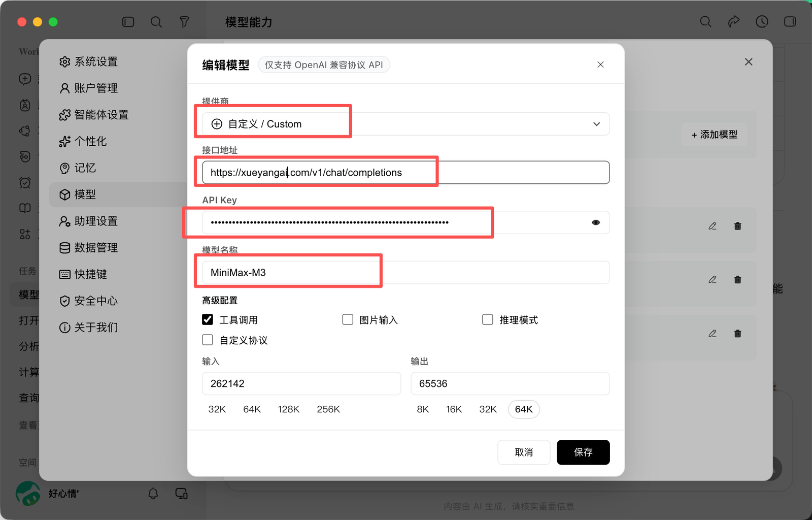This screenshot has height=520, width=812.
Task: Click the 接口地址 URL input field
Action: tap(405, 173)
